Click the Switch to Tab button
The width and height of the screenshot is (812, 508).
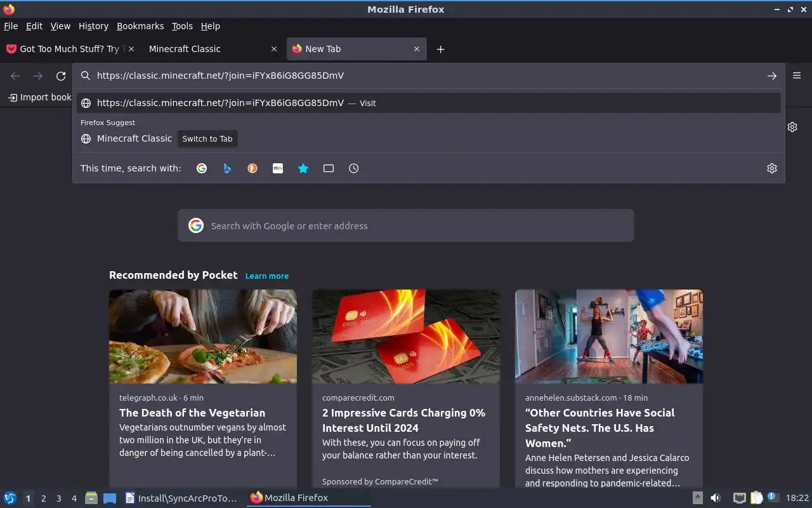click(207, 138)
